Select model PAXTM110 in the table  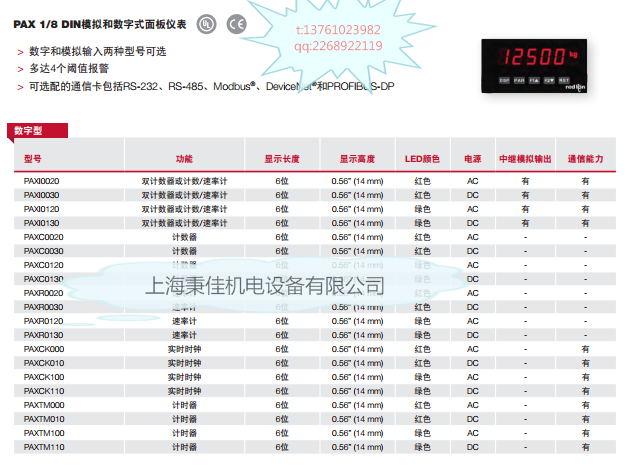[x=44, y=447]
